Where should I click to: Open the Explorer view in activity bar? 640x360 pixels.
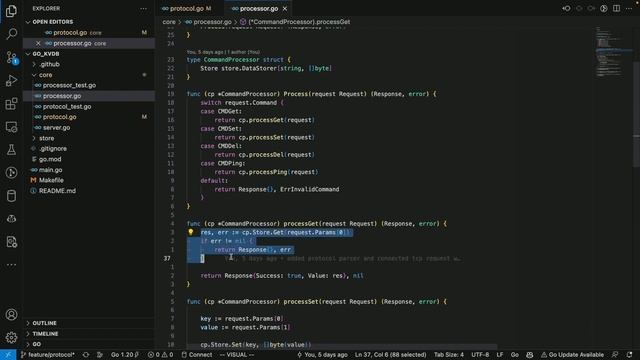(x=11, y=11)
